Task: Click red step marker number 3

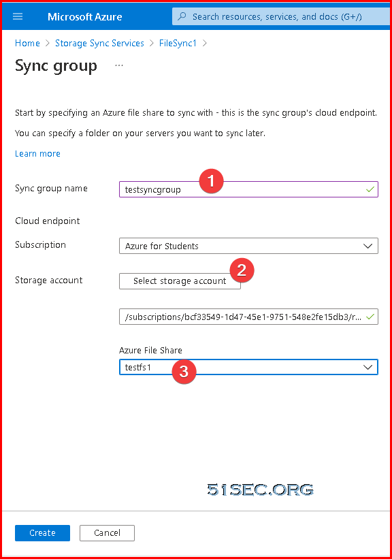Action: tap(184, 372)
